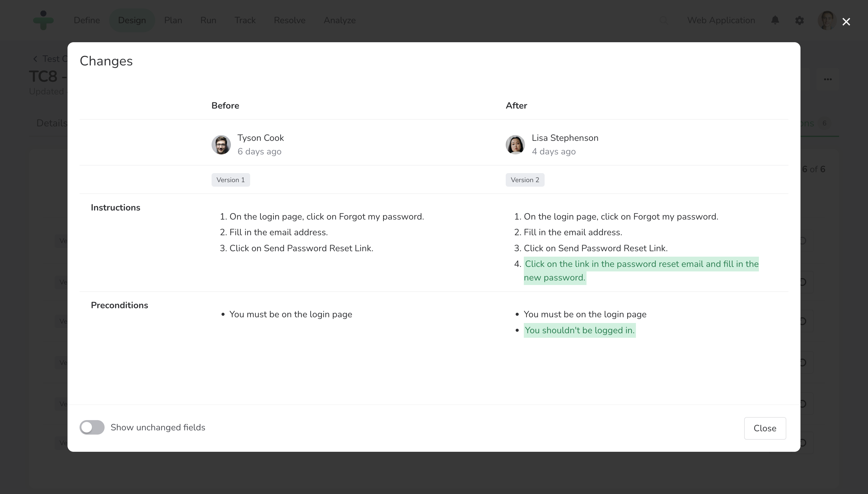The image size is (868, 494).
Task: Open the Web Application project selector
Action: point(721,21)
